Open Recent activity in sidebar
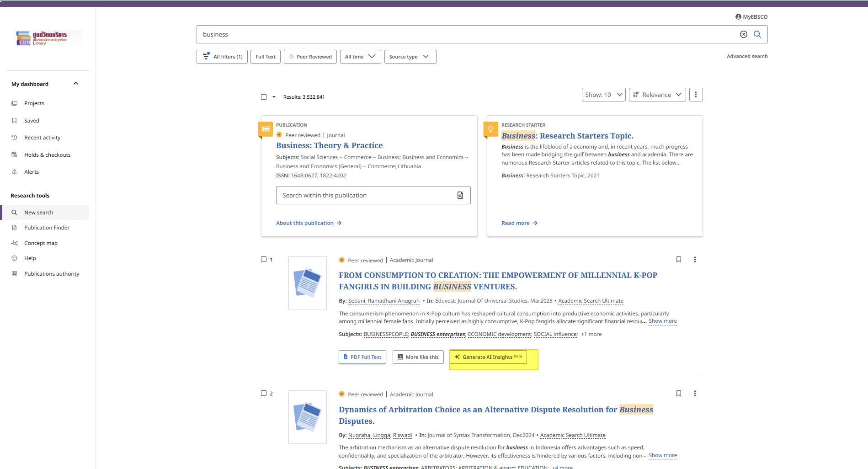Screen dimensions: 868x469 point(42,138)
